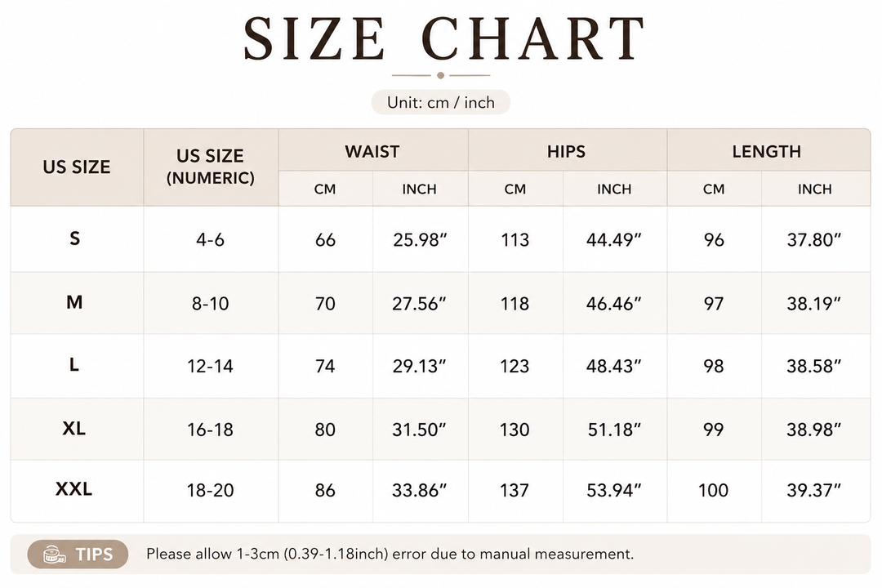Click the measuring tape icon in TIPS badge
Viewport: 882px width, 588px height.
55,555
